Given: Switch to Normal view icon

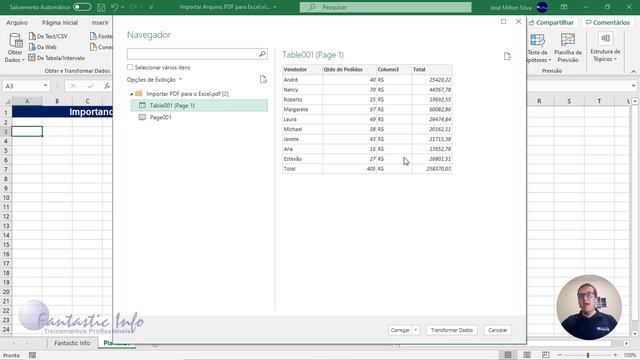Looking at the screenshot, I should [x=508, y=355].
